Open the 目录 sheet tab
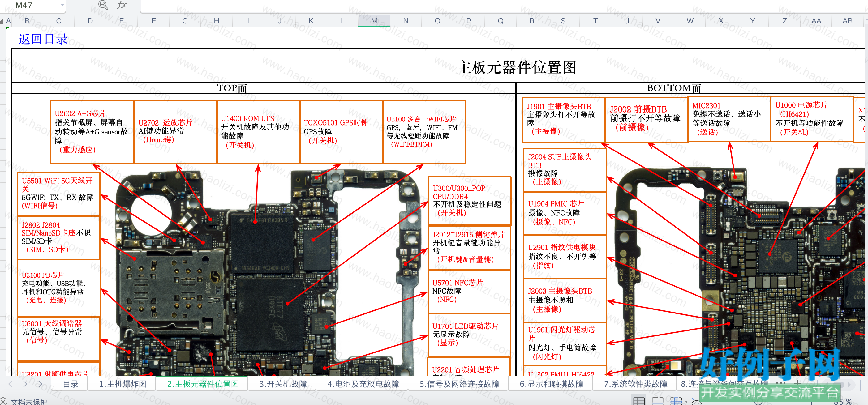The width and height of the screenshot is (868, 405). click(x=71, y=384)
